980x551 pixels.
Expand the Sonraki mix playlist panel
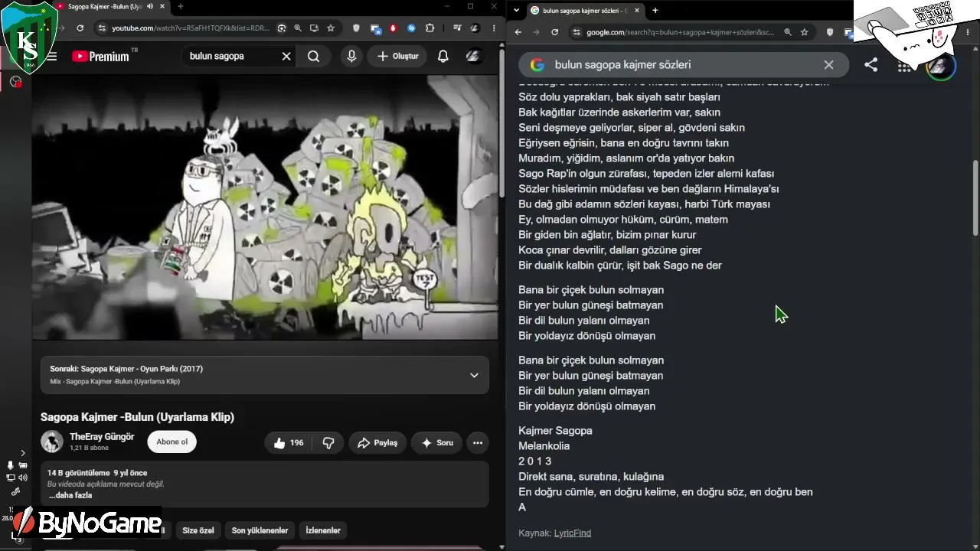tap(474, 375)
